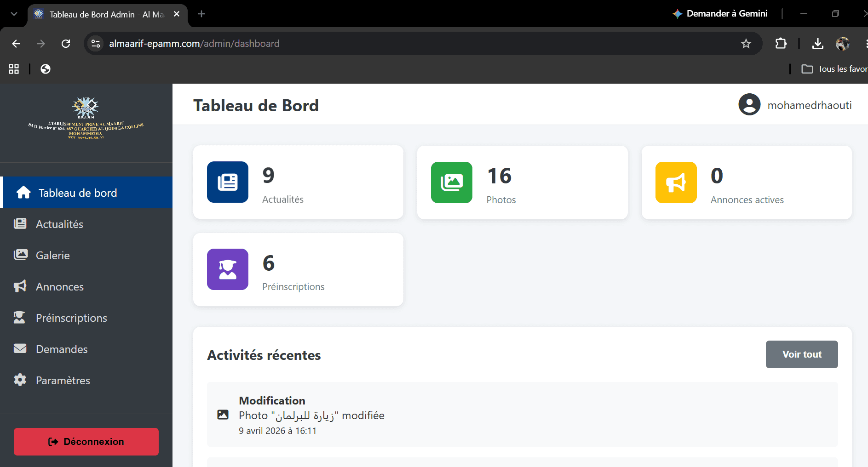Click the Voir tout button
The image size is (868, 467).
802,354
